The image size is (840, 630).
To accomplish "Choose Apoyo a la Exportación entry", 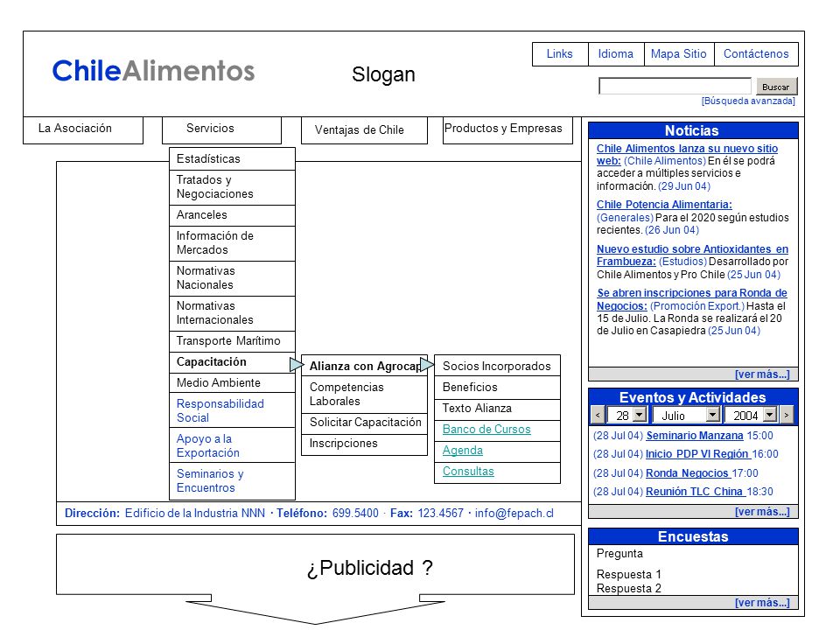I will coord(232,445).
